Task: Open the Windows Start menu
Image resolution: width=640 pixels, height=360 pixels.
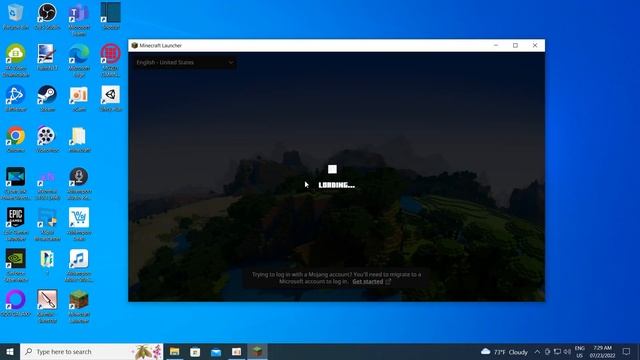Action: tap(10, 351)
